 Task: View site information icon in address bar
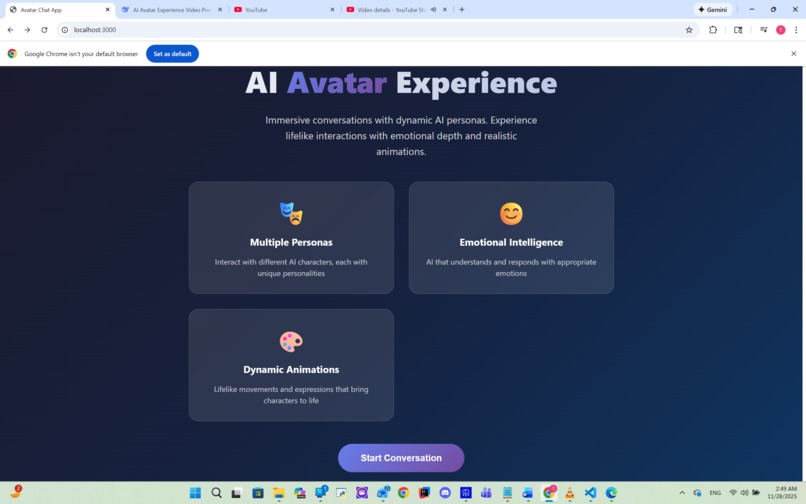click(65, 30)
